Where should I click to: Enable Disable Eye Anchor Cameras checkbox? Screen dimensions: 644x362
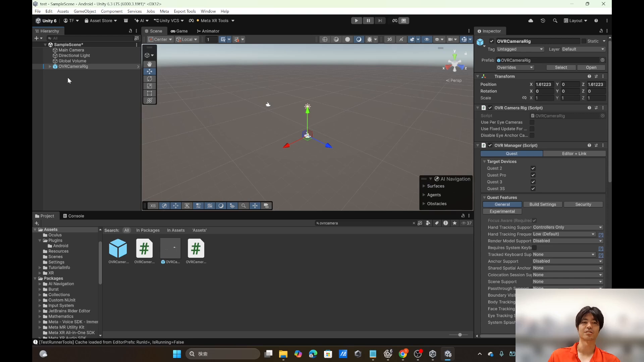pyautogui.click(x=532, y=135)
